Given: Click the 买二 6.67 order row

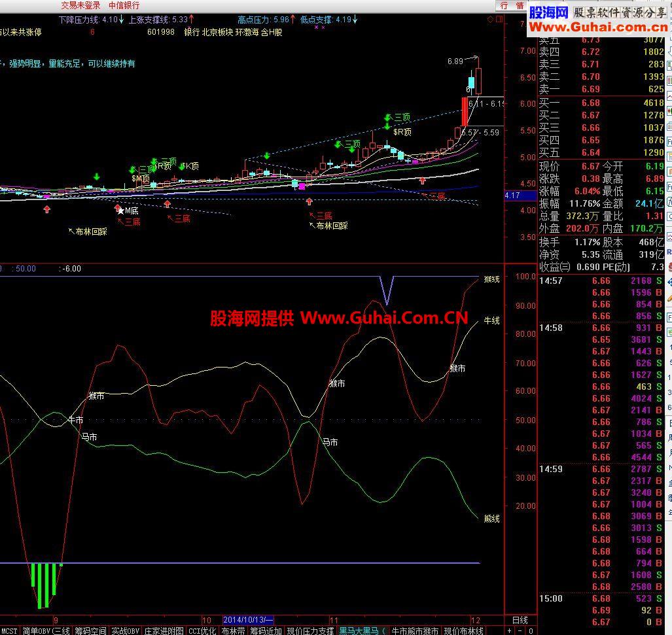Looking at the screenshot, I should point(601,116).
